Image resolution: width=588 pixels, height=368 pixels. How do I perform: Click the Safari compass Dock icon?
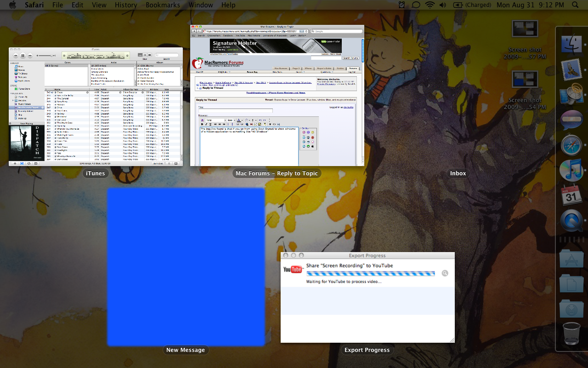[x=571, y=145]
